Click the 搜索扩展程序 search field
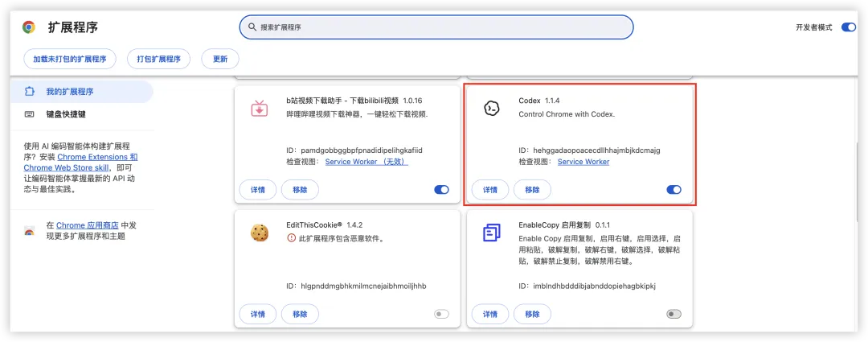The height and width of the screenshot is (342, 868). click(436, 27)
